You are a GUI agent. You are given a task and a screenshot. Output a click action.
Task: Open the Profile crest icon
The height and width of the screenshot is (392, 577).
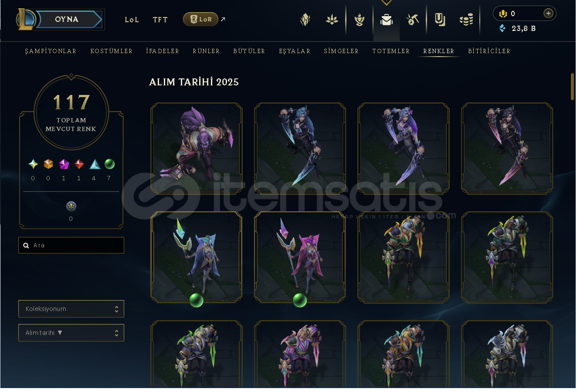coord(305,20)
